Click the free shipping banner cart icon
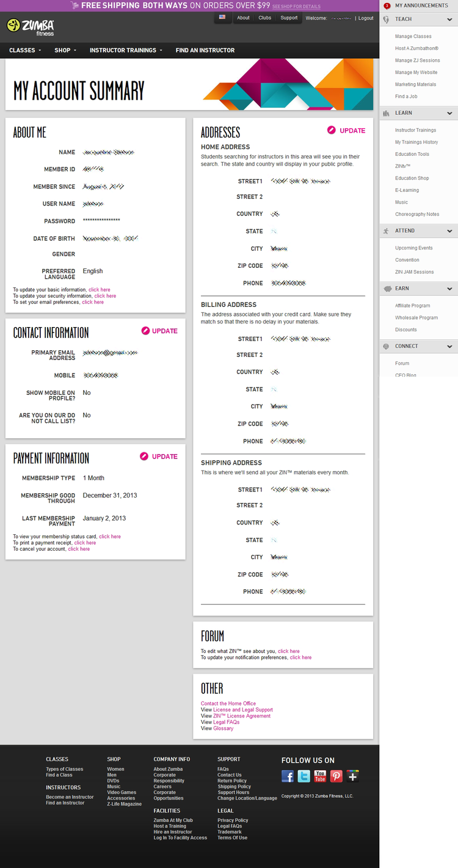 point(75,5)
